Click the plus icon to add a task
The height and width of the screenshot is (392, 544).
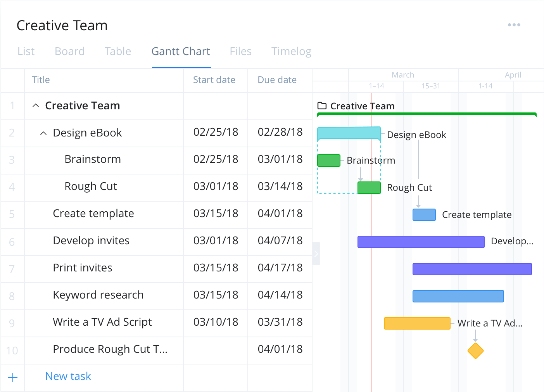[x=13, y=378]
